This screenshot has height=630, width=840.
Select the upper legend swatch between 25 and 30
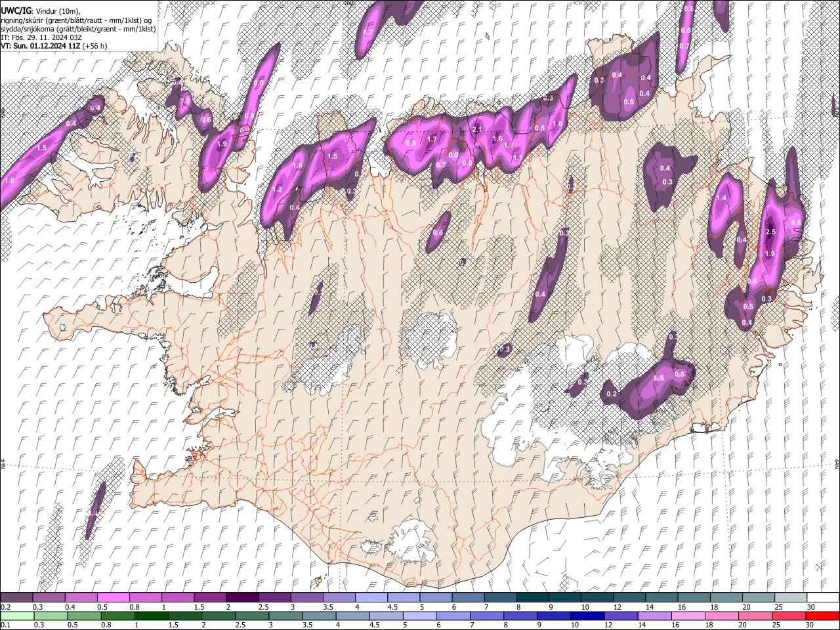pyautogui.click(x=790, y=598)
